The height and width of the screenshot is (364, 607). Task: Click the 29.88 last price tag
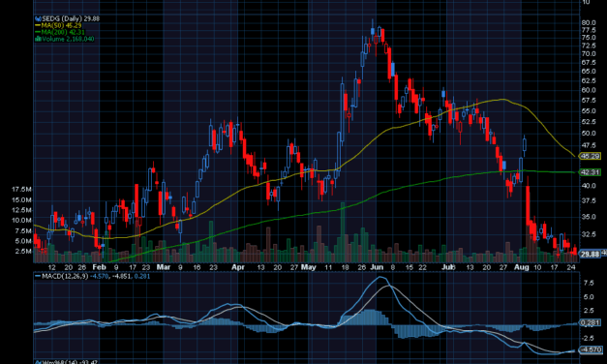(x=590, y=254)
